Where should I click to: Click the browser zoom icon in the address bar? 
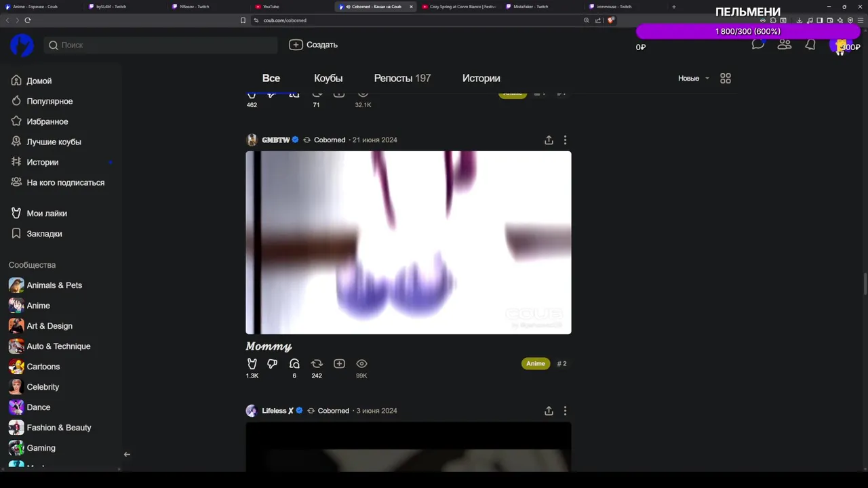coord(587,20)
